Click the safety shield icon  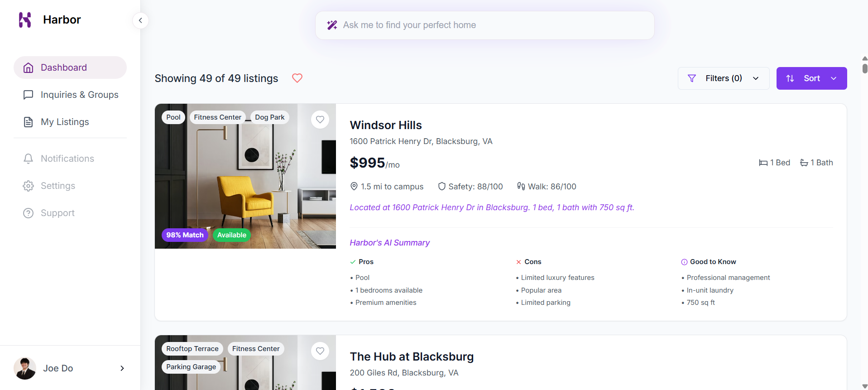[442, 186]
